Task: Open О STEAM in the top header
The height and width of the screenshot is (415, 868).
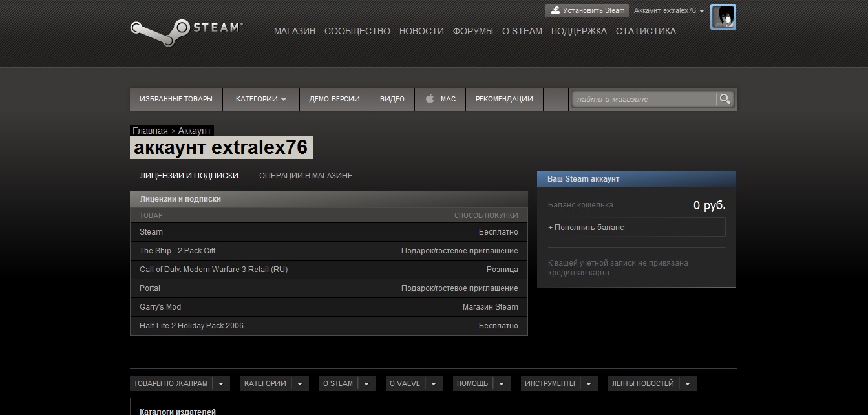Action: 522,31
